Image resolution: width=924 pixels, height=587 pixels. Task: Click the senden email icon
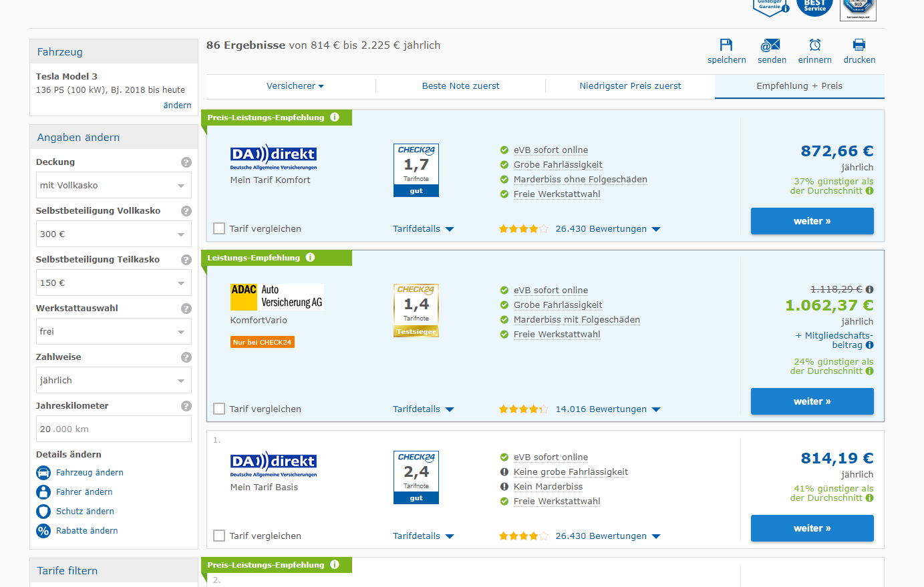(770, 45)
